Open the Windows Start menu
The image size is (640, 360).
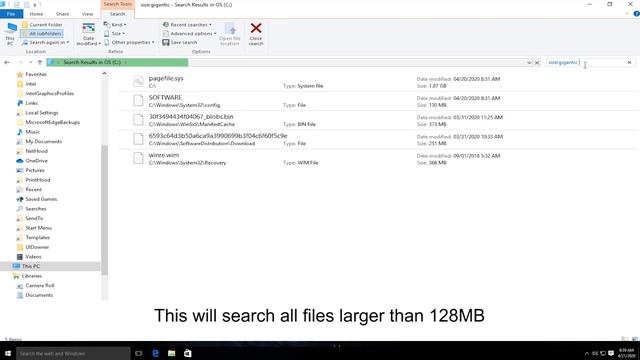point(8,353)
